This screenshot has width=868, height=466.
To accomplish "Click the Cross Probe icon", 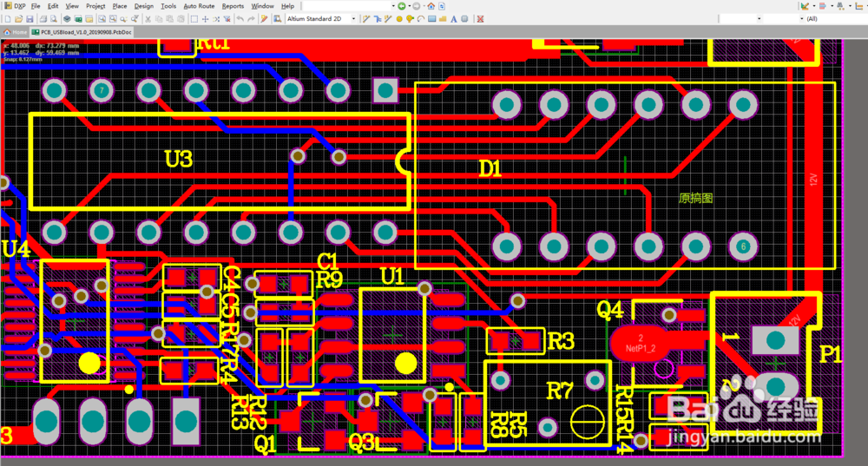I will [264, 19].
